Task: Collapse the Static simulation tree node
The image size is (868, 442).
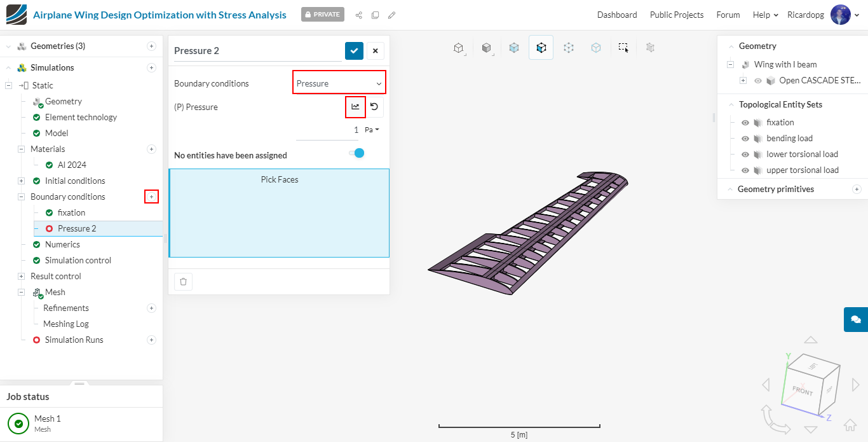Action: point(8,85)
